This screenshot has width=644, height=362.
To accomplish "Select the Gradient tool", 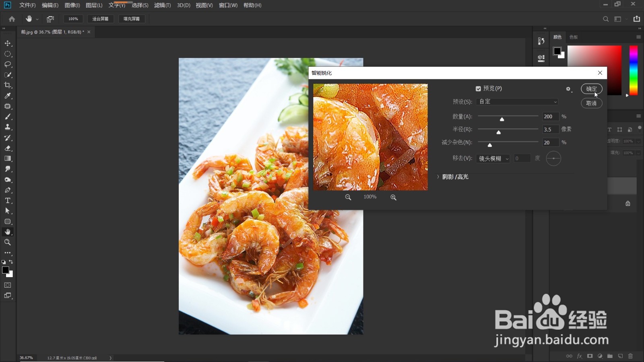I will coord(8,158).
